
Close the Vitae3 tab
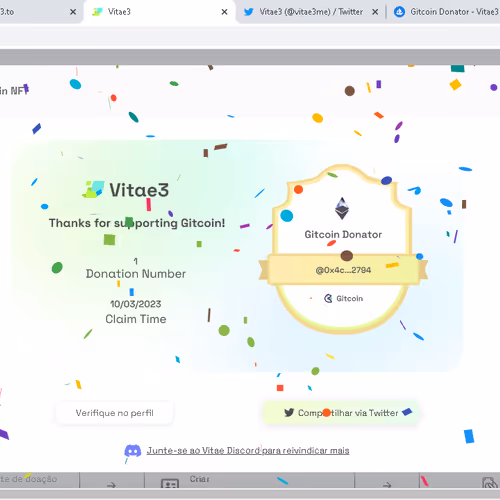pyautogui.click(x=224, y=12)
